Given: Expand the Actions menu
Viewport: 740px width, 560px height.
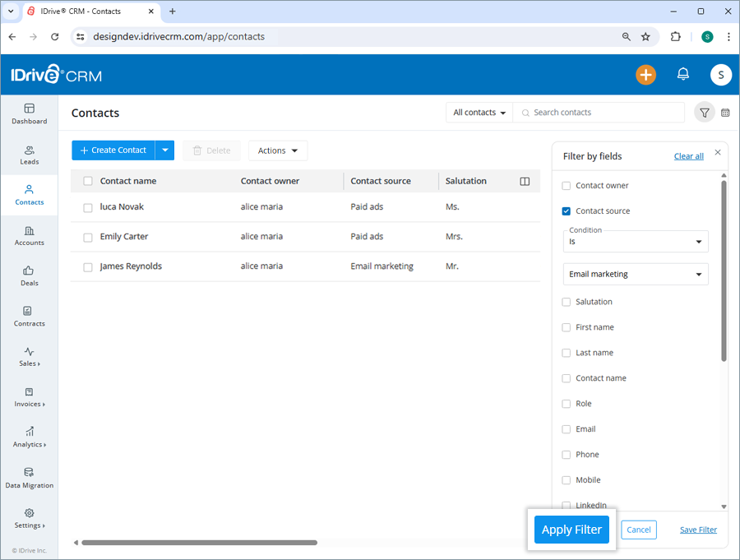Looking at the screenshot, I should (x=277, y=150).
